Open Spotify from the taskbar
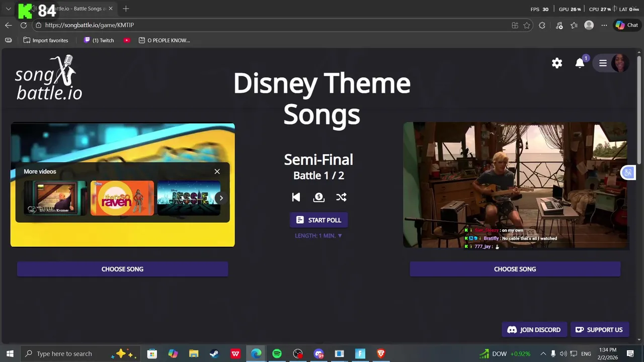 pos(277,353)
